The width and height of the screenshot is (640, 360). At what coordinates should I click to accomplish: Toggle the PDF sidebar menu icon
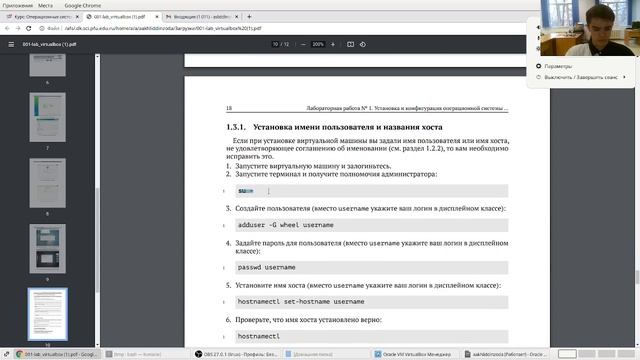pos(11,44)
